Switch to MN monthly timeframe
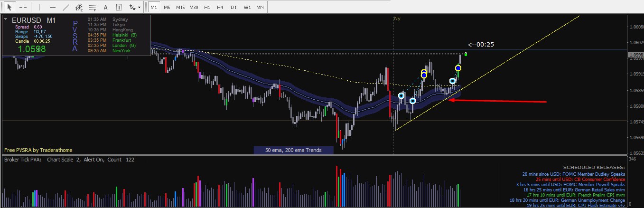The width and height of the screenshot is (644, 208). (260, 8)
